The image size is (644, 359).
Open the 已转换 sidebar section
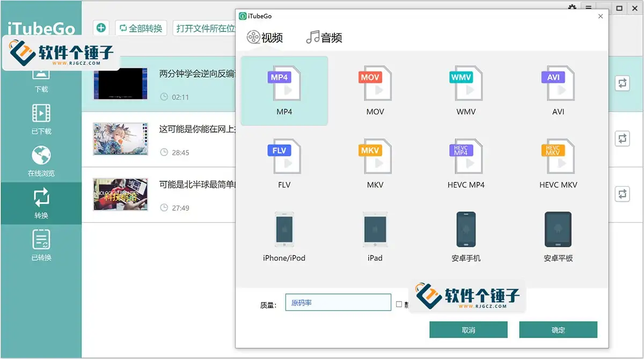(41, 245)
